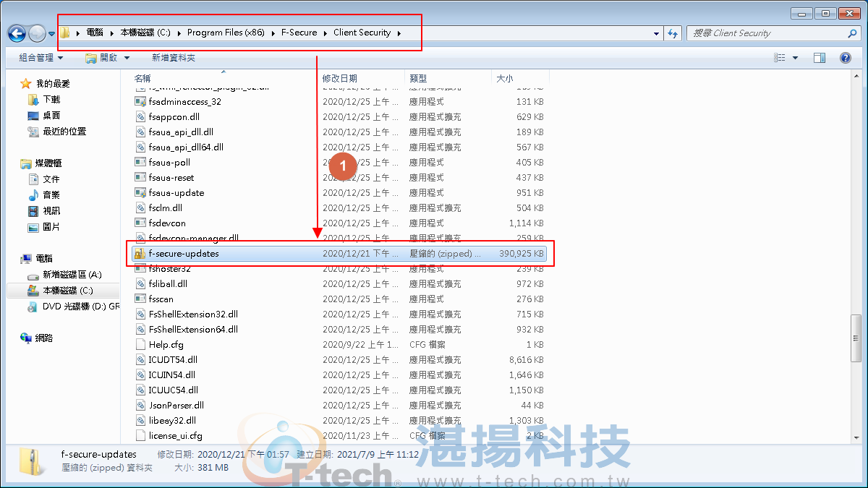Sort files by the 大小 column header

click(x=520, y=78)
